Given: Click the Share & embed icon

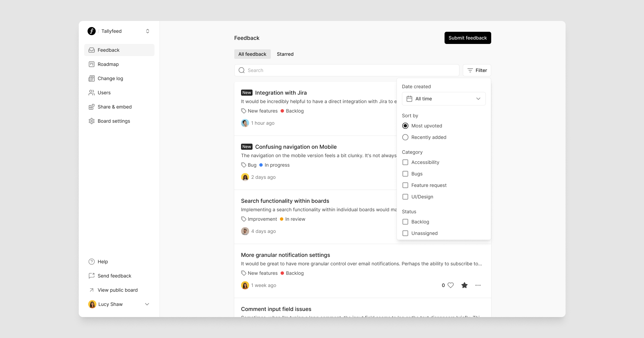Looking at the screenshot, I should point(92,107).
